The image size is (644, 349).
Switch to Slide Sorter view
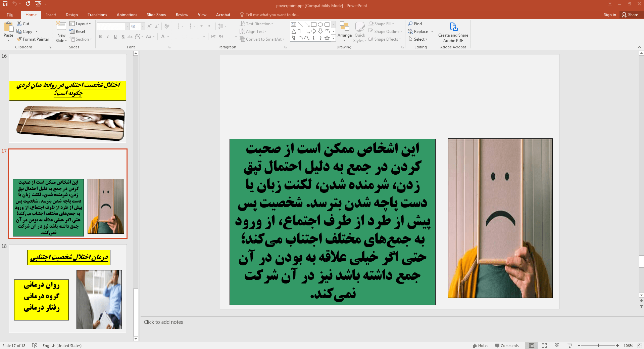click(544, 346)
